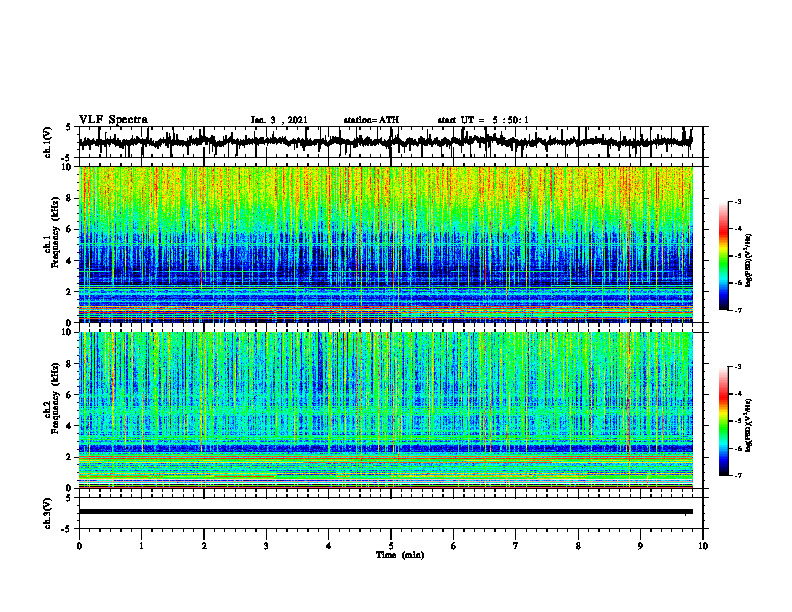Click the time axis tick label '5'
The width and height of the screenshot is (792, 612).
point(391,546)
